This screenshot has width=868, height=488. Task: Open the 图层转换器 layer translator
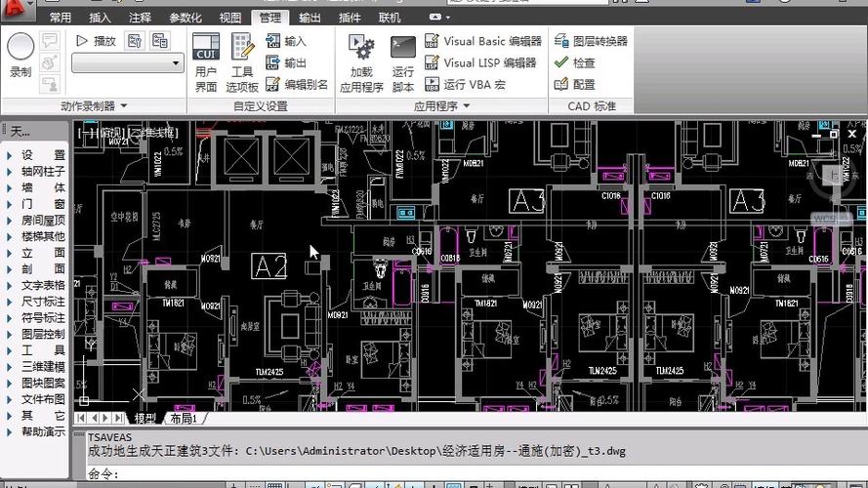591,41
